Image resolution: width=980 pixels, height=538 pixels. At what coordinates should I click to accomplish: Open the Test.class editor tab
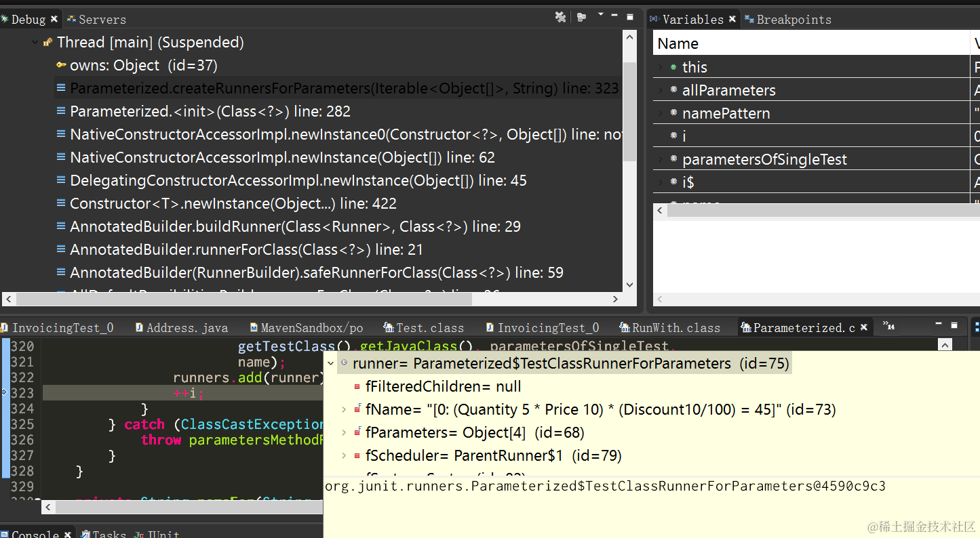[x=425, y=327]
